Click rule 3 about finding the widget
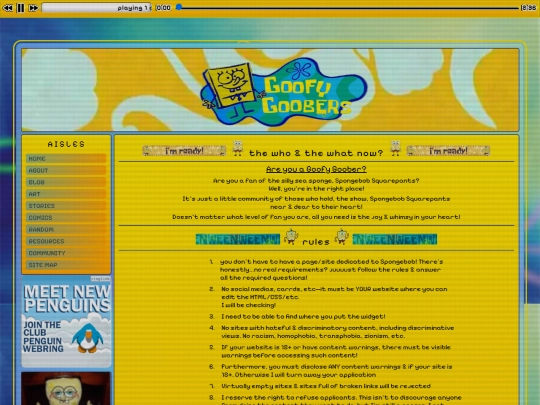 [x=303, y=316]
